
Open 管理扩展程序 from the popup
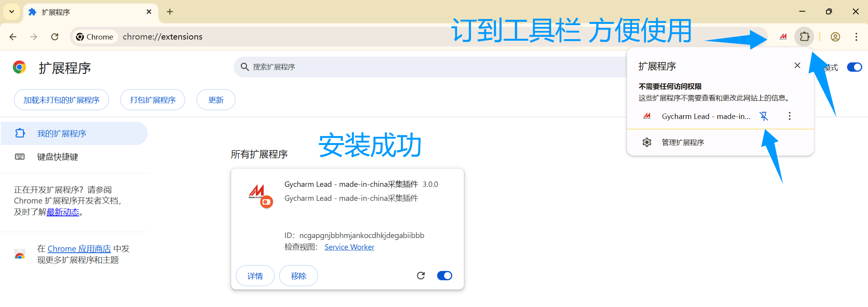point(720,142)
